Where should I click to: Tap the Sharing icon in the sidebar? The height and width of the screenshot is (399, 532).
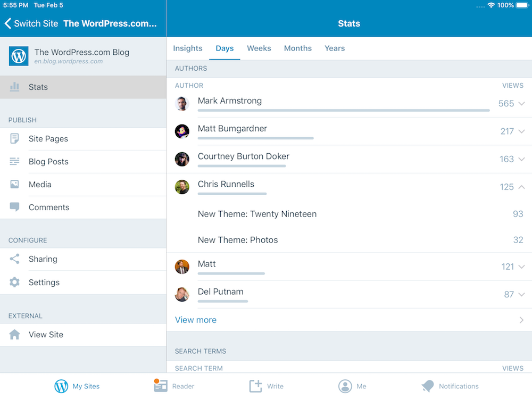point(14,259)
